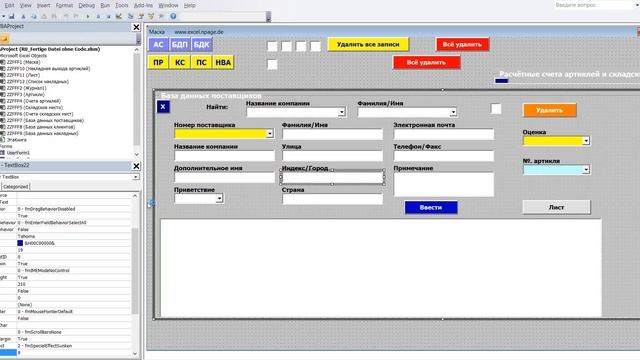Image resolution: width=640 pixels, height=360 pixels.
Task: Select sheet icon for ZZFFF2 (Журнал1)
Action: tap(3, 88)
